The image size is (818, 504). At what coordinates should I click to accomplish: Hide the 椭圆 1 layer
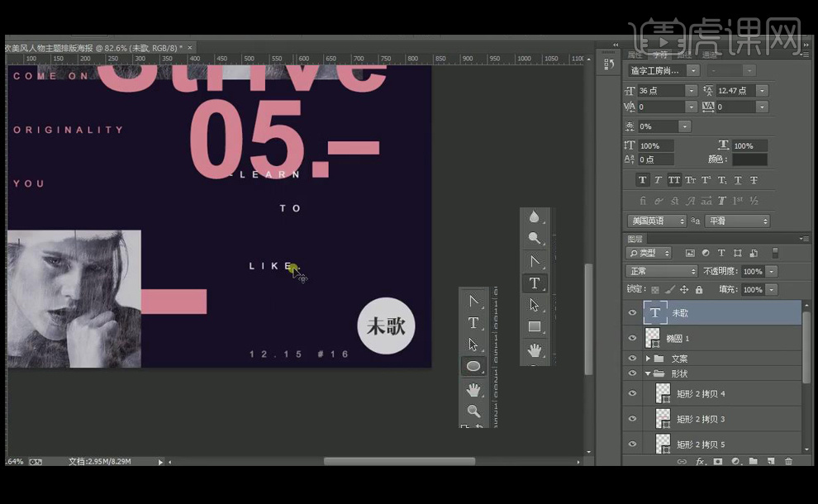[632, 338]
